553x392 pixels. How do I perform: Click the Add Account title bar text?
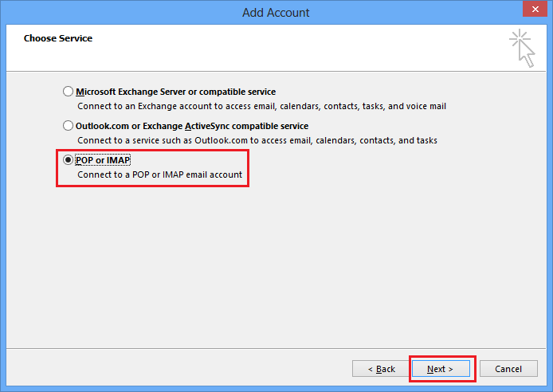click(x=276, y=13)
